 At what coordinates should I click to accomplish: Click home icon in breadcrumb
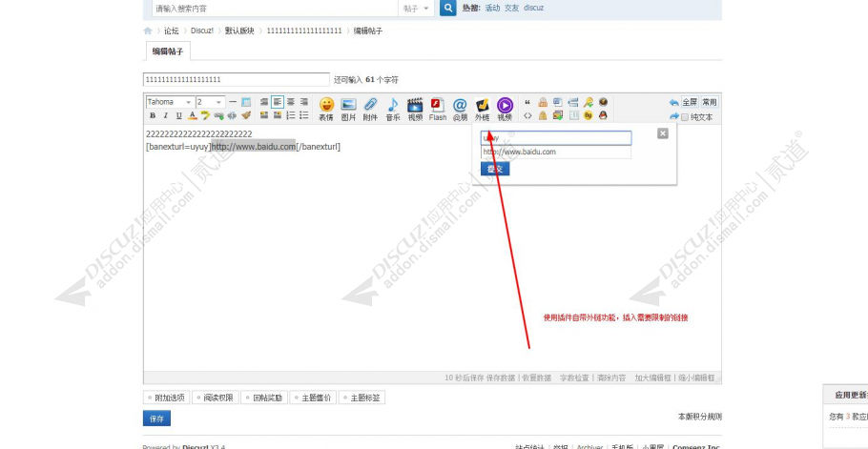147,31
